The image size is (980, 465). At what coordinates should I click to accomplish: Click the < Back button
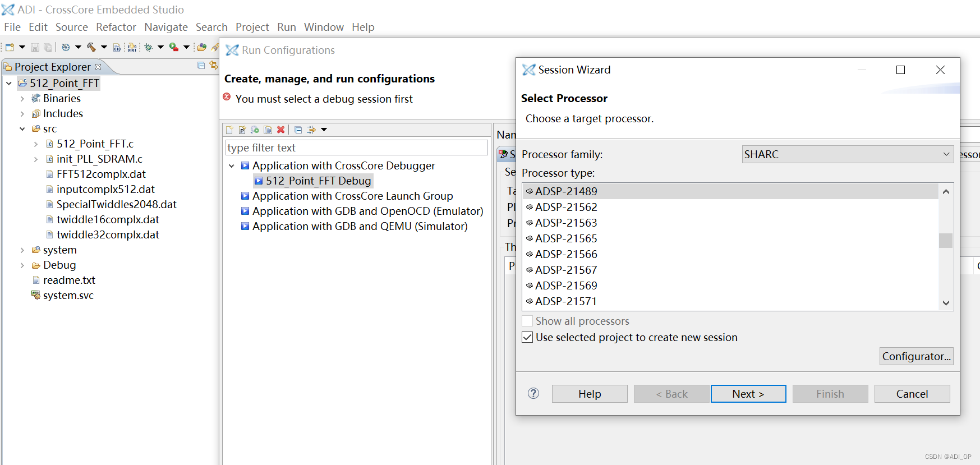[x=671, y=394]
